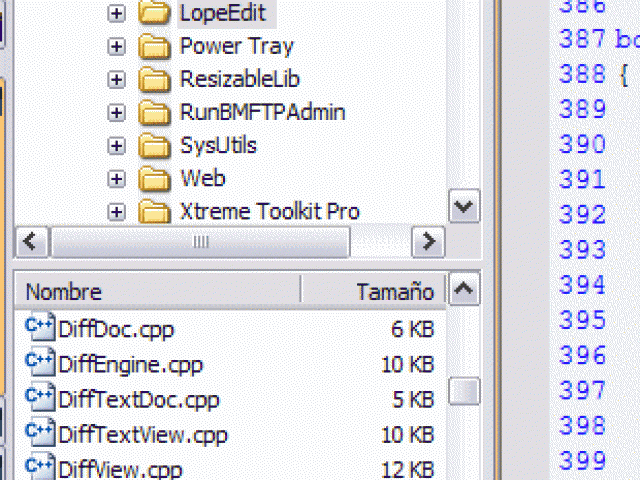This screenshot has height=480, width=640.
Task: Click the DiffView.cpp C++ file icon
Action: tap(40, 466)
